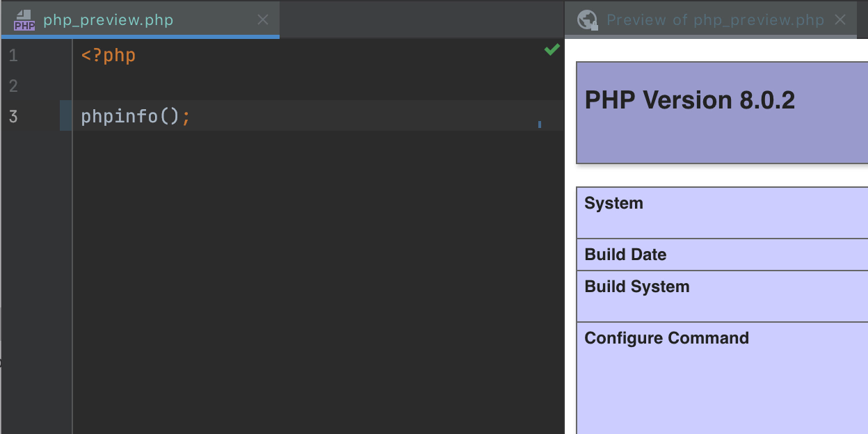Place cursor on the phpinfo function name
This screenshot has width=868, height=434.
click(119, 116)
